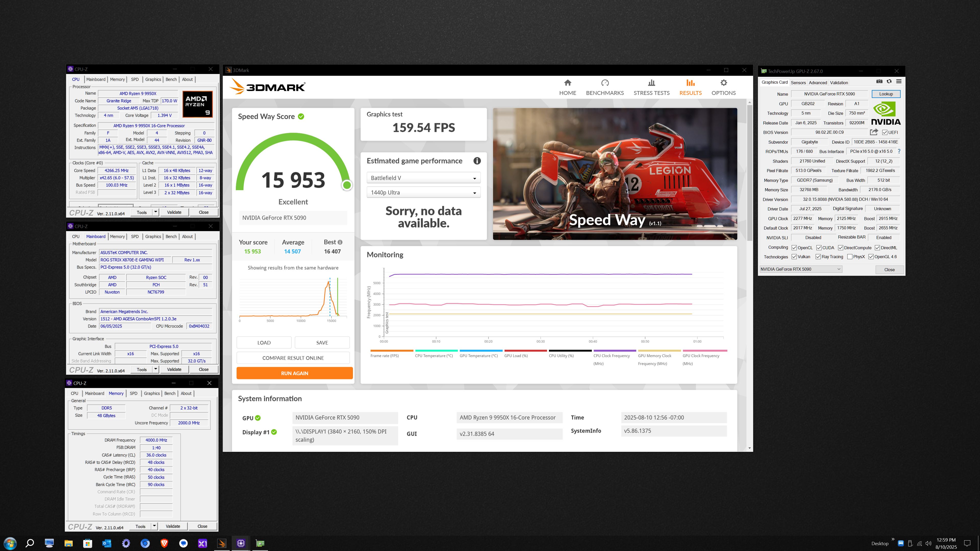Click the 3DMark logo in the header
The image size is (980, 551).
[x=267, y=87]
